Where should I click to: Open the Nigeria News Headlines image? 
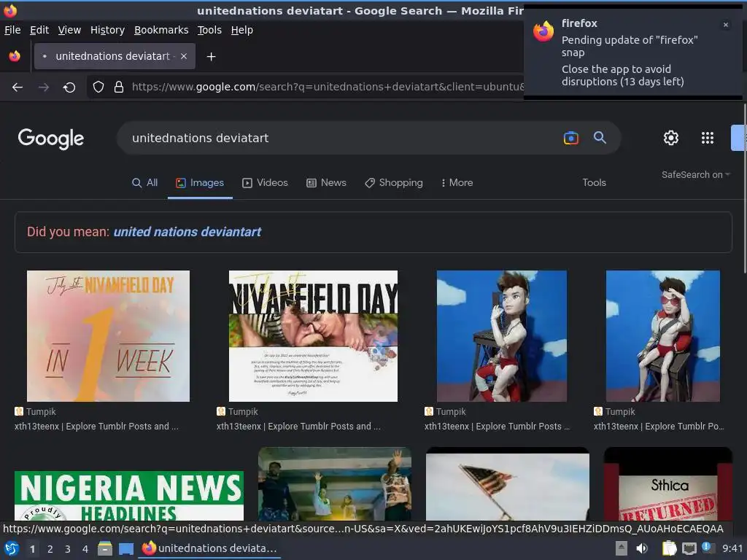tap(129, 495)
